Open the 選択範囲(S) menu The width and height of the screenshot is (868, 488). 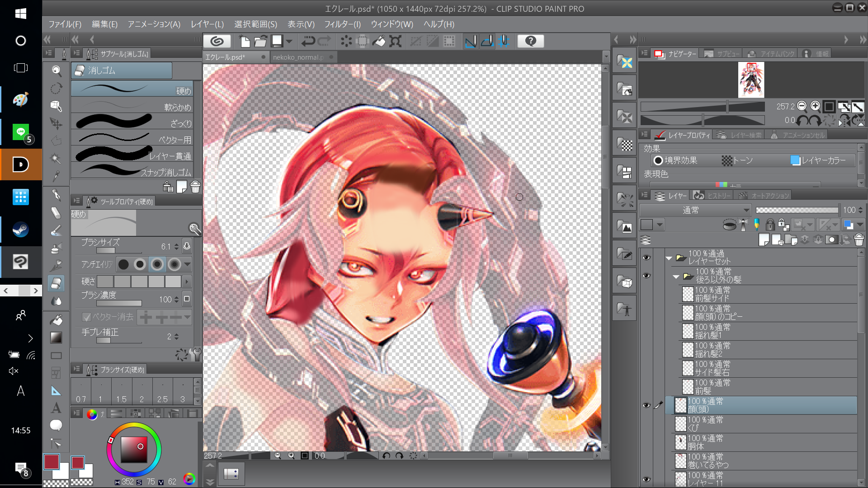255,24
